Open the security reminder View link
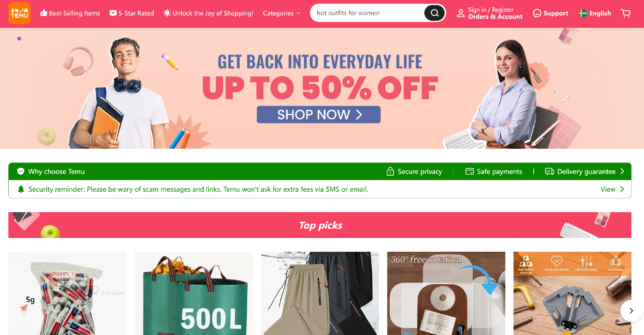This screenshot has width=644, height=335. (x=612, y=189)
